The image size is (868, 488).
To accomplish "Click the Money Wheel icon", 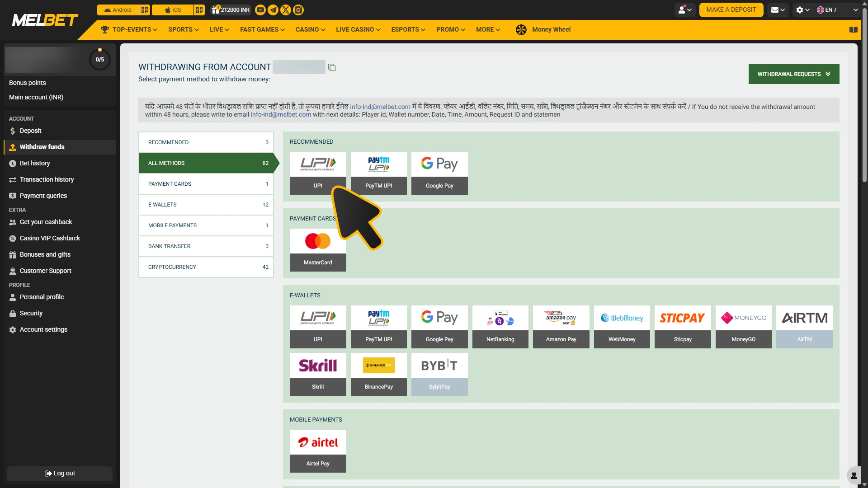I will (521, 30).
